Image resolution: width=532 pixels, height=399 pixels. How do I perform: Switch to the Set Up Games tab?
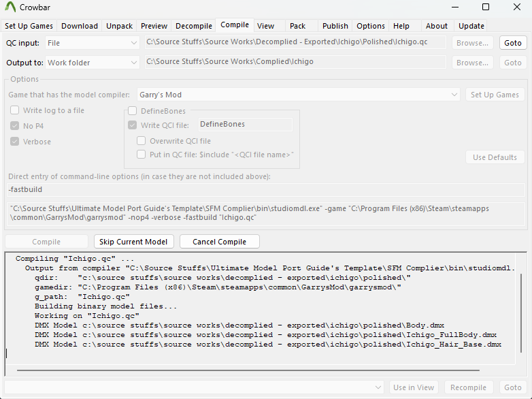coord(29,26)
